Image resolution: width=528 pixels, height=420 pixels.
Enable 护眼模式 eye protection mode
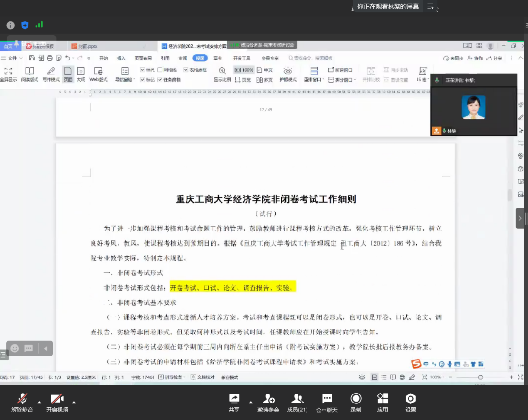[288, 74]
